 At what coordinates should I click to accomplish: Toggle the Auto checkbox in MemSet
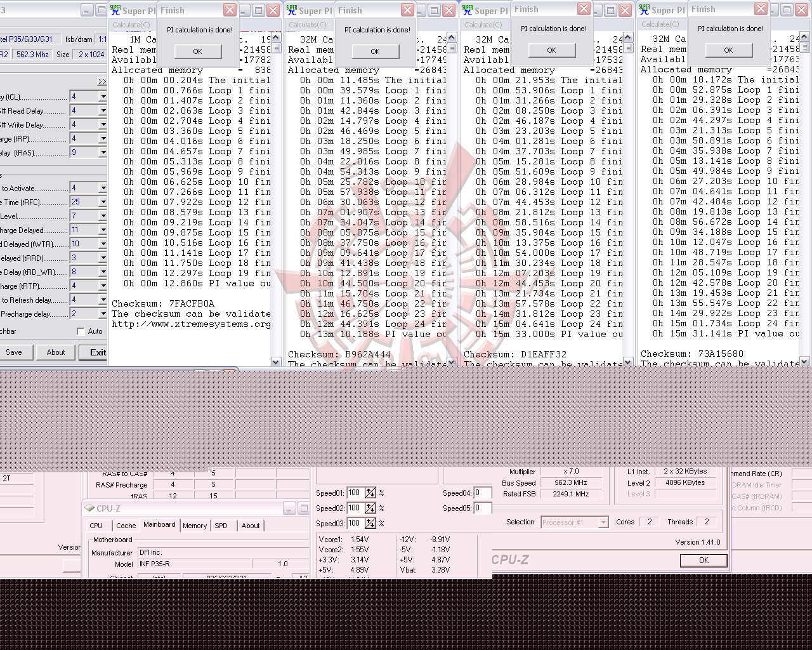[x=81, y=331]
